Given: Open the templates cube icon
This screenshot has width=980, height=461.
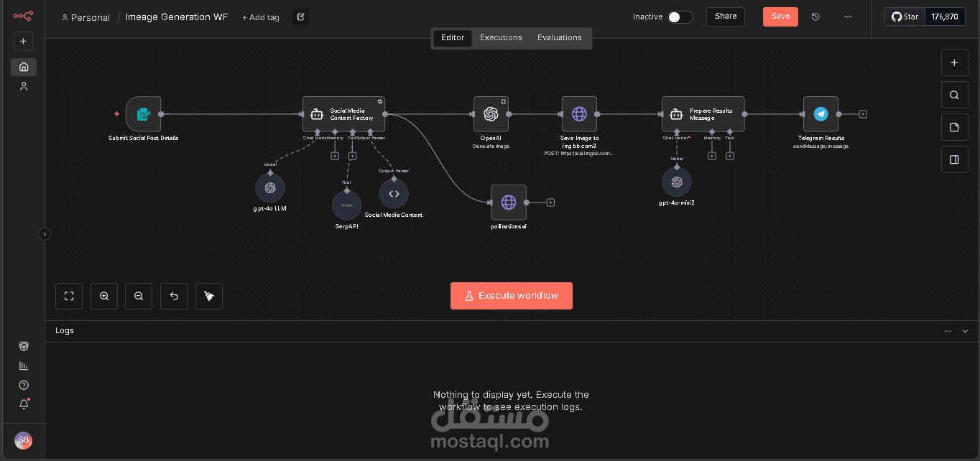Looking at the screenshot, I should (24, 346).
